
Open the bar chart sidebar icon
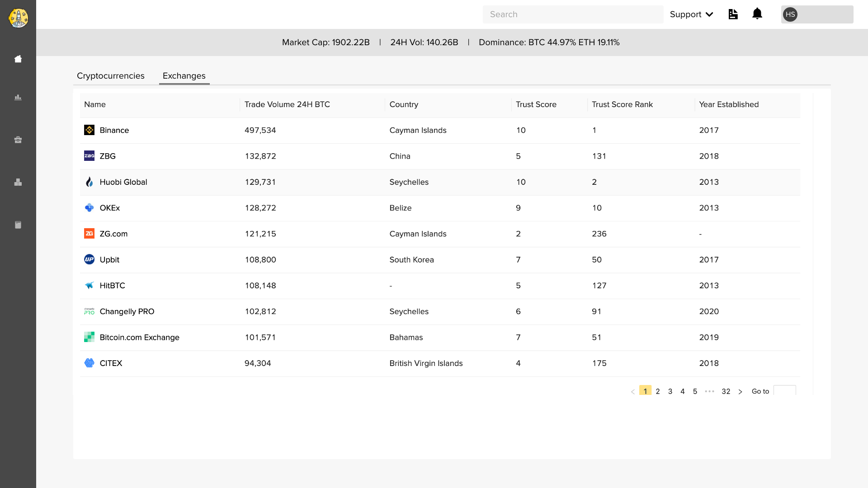pos(18,97)
